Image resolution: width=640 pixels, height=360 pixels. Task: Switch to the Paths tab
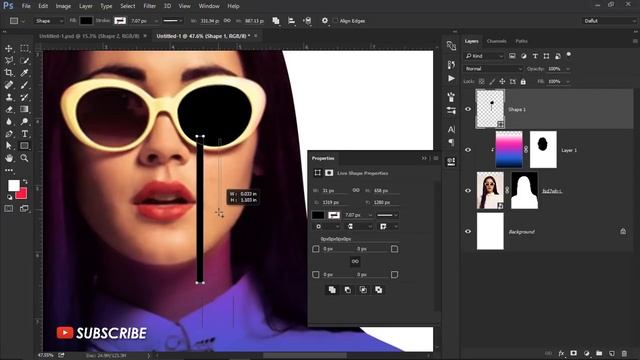pyautogui.click(x=521, y=41)
